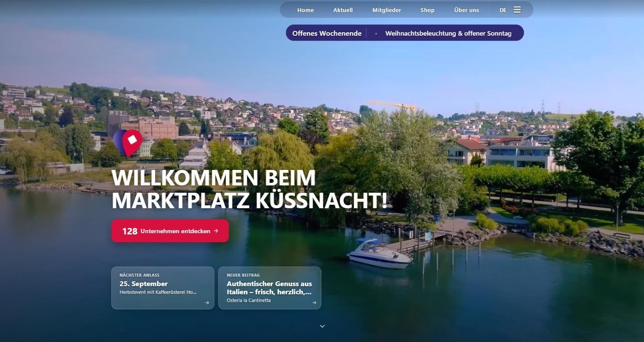
Task: Open Weihnachtsbeleuchtung & offener Sonntag news
Action: click(448, 33)
